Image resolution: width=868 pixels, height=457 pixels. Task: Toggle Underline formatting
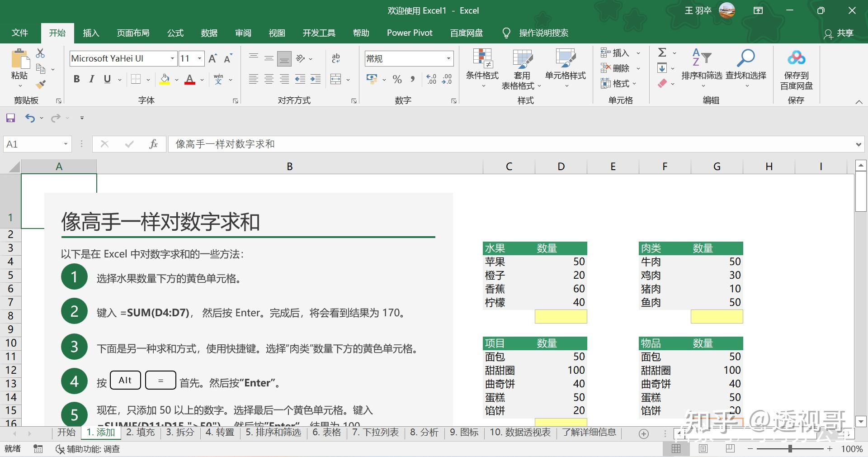[x=107, y=79]
